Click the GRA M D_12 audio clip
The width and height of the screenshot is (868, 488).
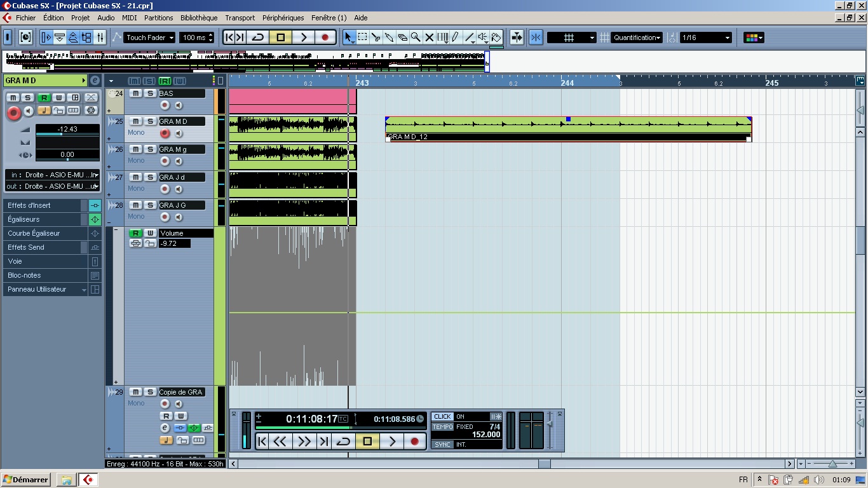(x=567, y=126)
